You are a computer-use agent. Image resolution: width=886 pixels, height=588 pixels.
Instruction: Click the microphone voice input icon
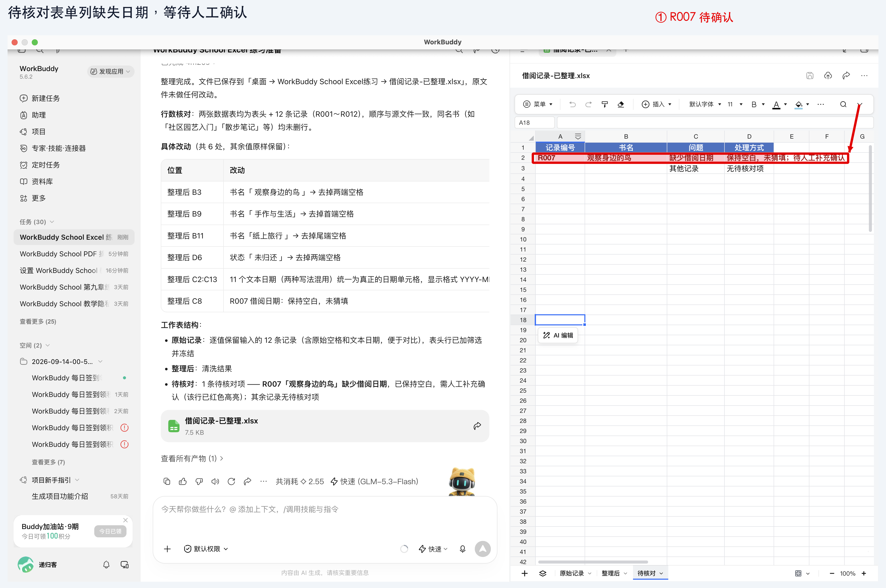(462, 549)
